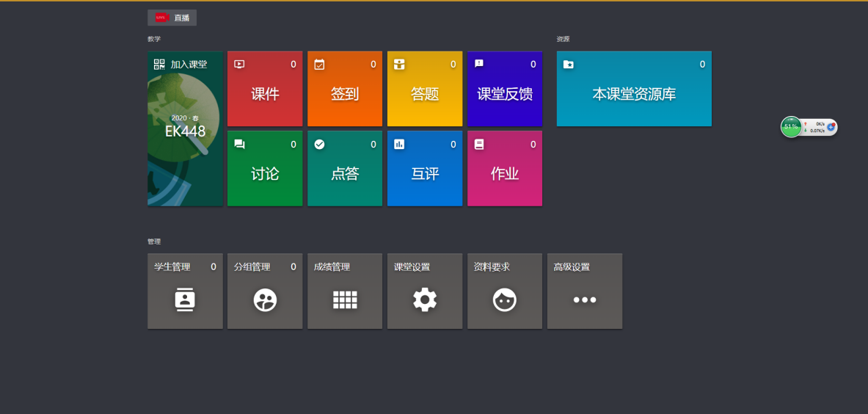The image size is (868, 414).
Task: Click the green 51% floating network widget
Action: 791,127
